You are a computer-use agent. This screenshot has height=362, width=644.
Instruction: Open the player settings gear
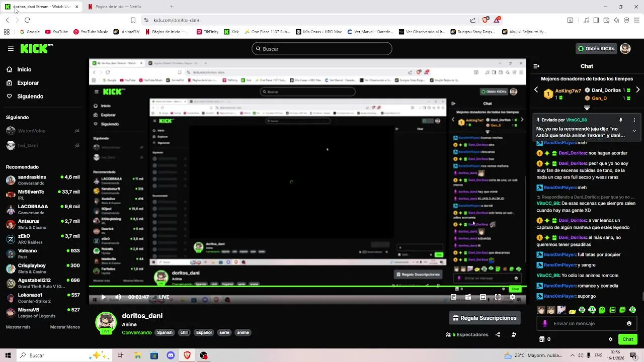[x=512, y=297]
